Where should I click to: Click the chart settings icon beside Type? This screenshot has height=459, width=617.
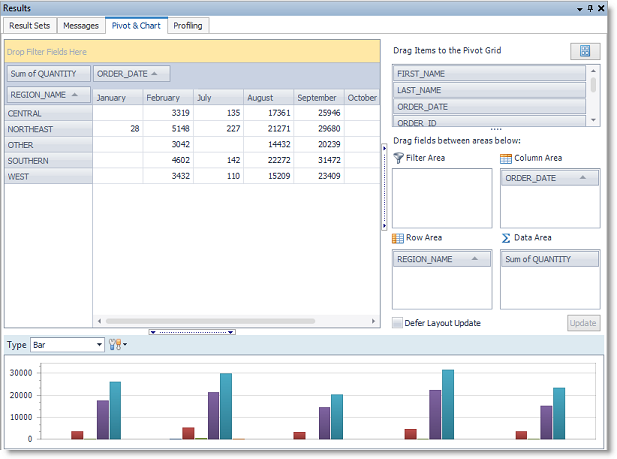[116, 344]
